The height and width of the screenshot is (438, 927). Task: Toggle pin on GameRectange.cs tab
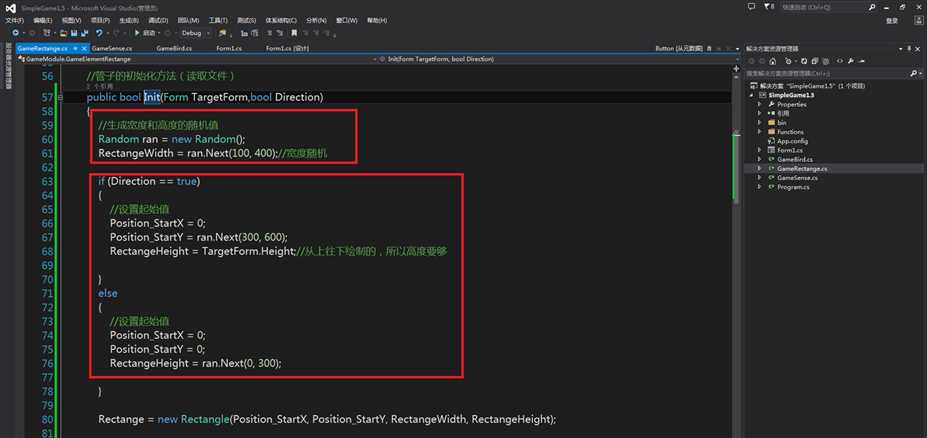click(x=76, y=48)
